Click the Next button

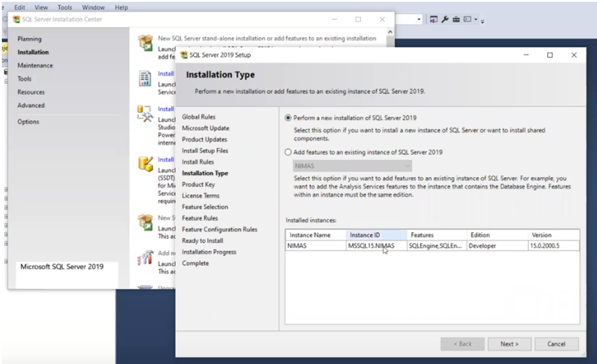(x=510, y=344)
